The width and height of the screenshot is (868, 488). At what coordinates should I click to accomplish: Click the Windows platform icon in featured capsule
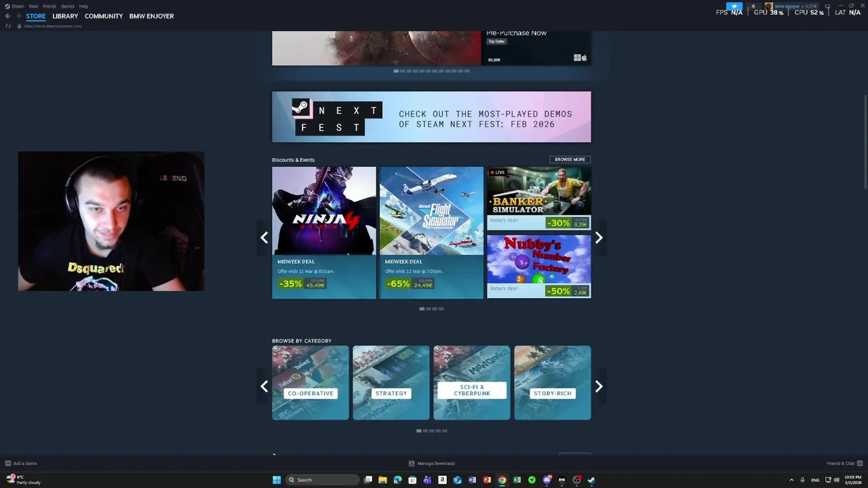pyautogui.click(x=577, y=58)
